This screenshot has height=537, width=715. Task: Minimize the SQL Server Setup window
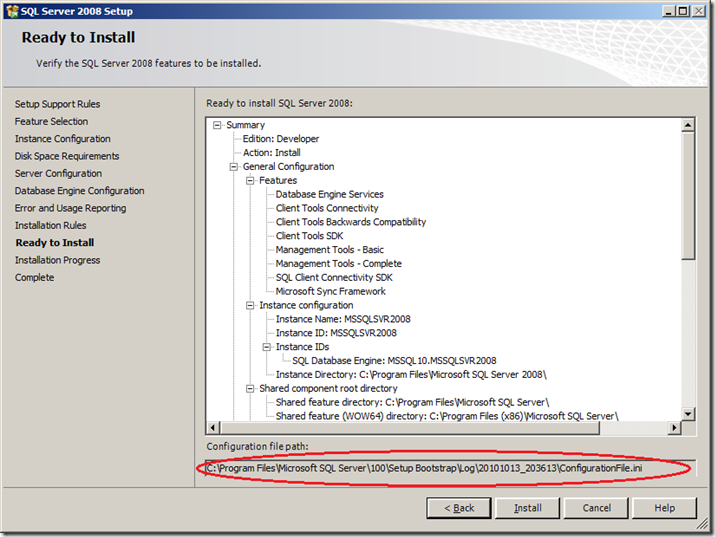pyautogui.click(x=668, y=11)
